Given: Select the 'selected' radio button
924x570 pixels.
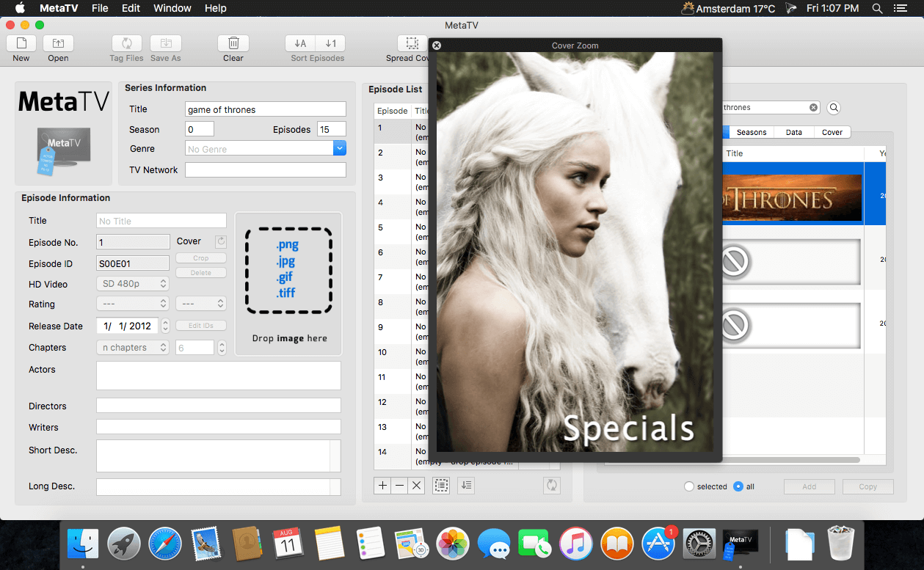Looking at the screenshot, I should tap(688, 486).
